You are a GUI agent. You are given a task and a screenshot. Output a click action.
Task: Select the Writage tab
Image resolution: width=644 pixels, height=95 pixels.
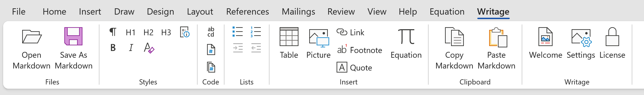coord(493,11)
